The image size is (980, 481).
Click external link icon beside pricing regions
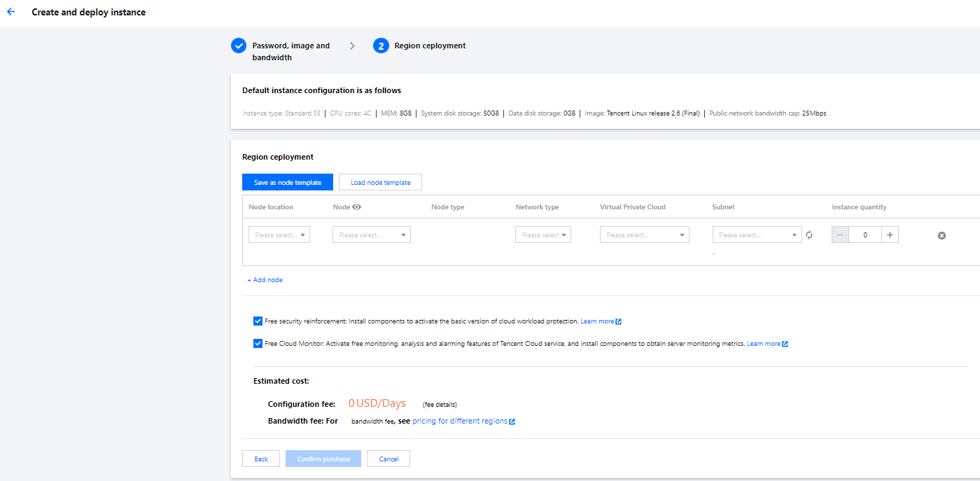click(512, 421)
